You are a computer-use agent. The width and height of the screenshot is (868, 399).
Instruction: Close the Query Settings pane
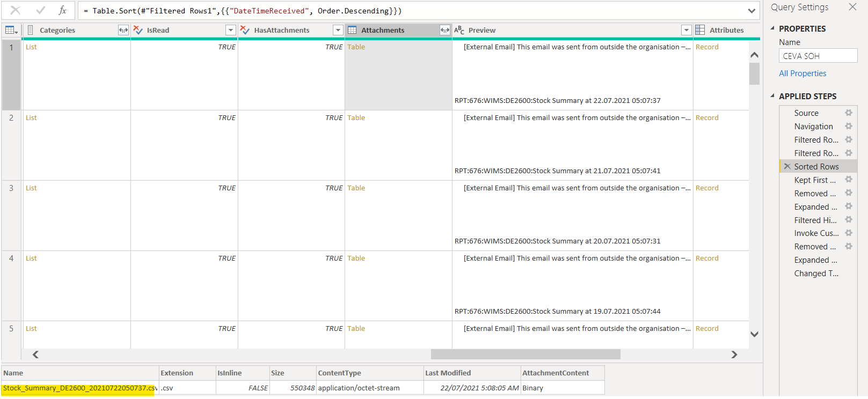point(852,7)
